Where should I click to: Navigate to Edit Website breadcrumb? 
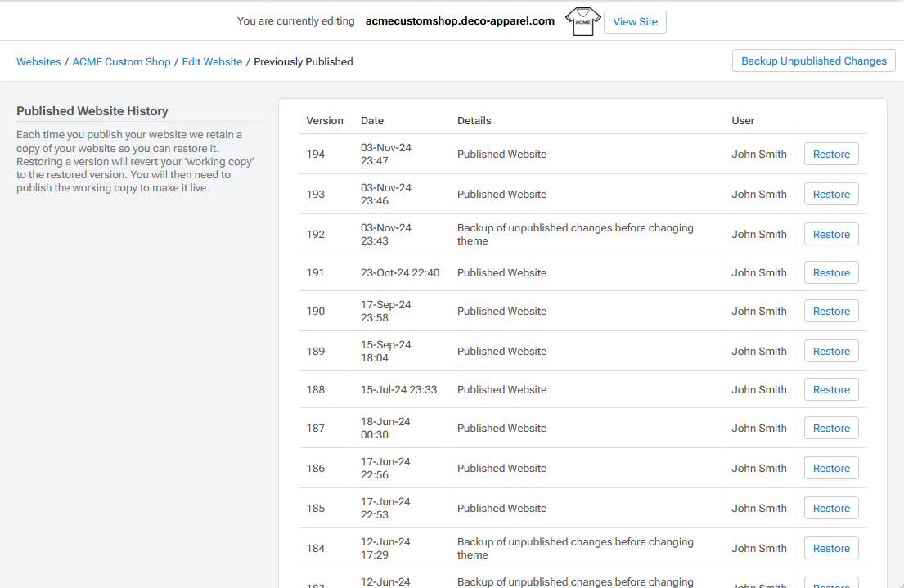tap(212, 62)
